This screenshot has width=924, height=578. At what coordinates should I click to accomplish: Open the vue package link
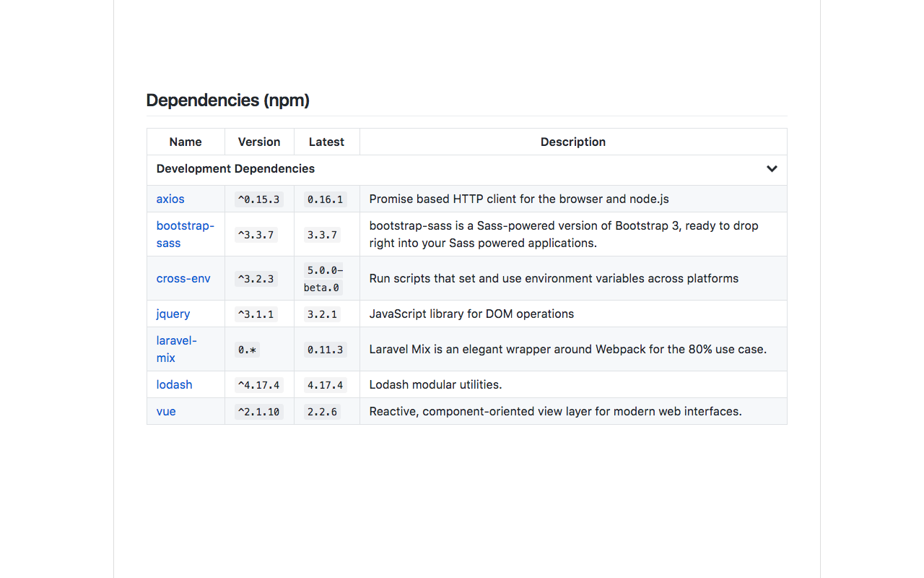coord(166,411)
